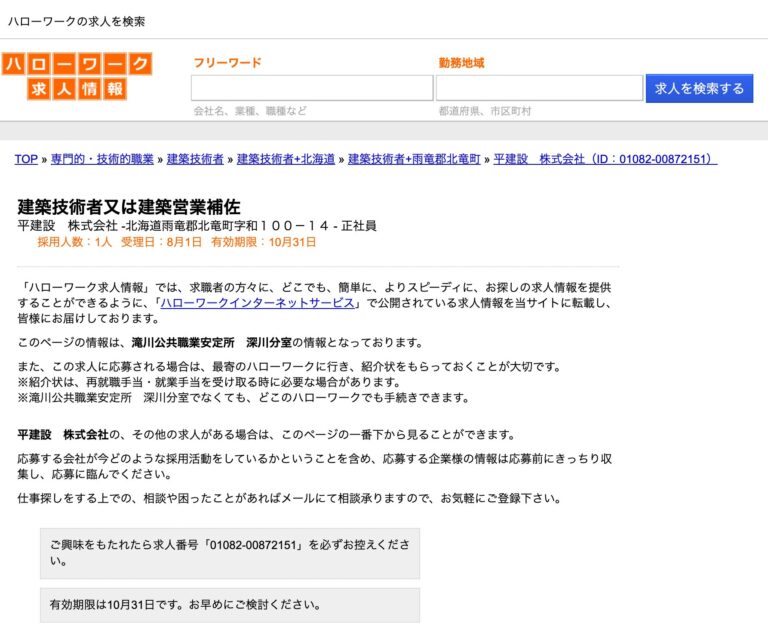Click the orange 勤務地域 label

[461, 63]
